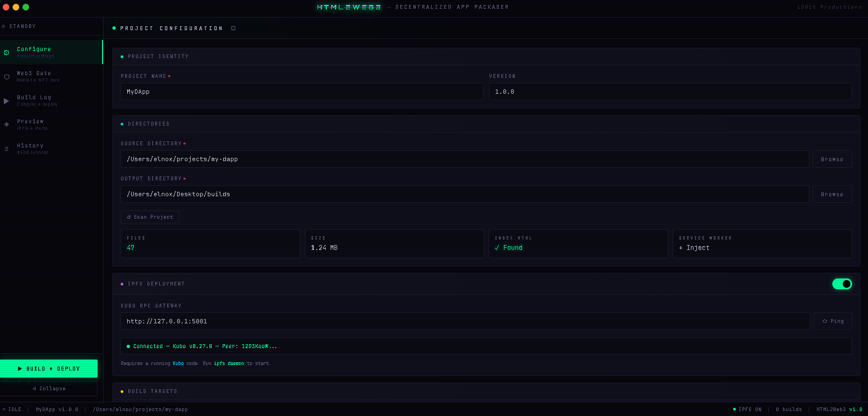868x416 pixels.
Task: Click Inject under Service Worker
Action: tap(694, 248)
